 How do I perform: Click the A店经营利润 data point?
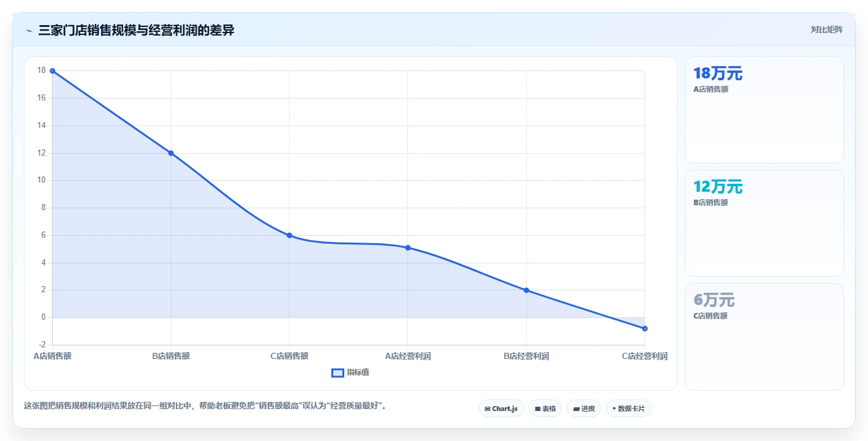(x=408, y=247)
